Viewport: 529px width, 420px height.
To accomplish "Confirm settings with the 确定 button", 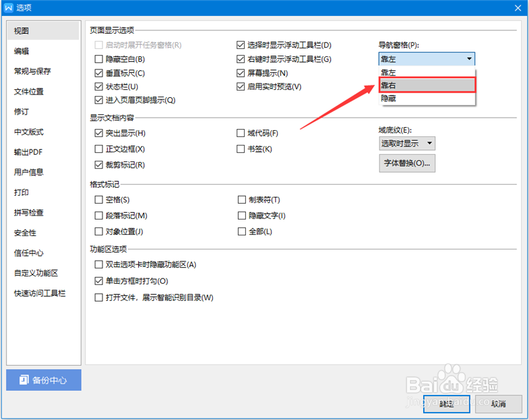I will click(446, 403).
